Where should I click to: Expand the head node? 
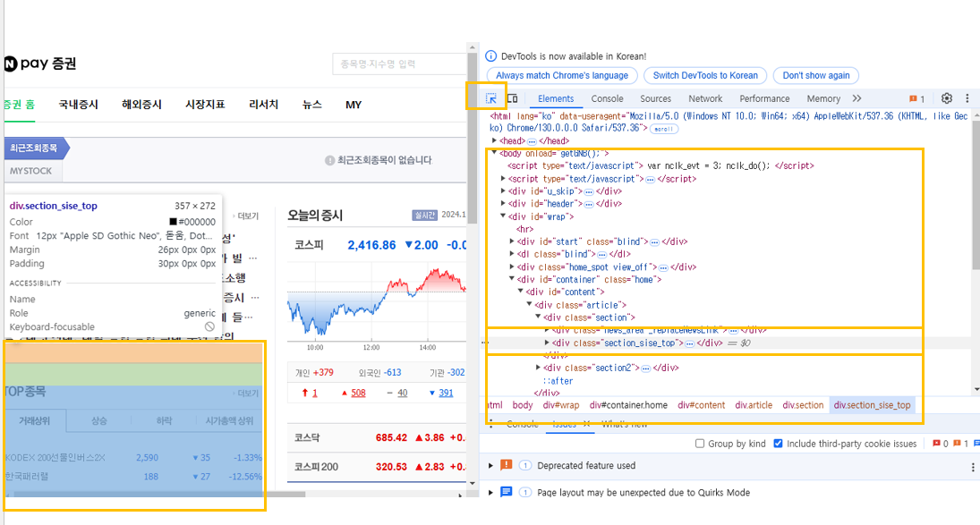[x=494, y=141]
